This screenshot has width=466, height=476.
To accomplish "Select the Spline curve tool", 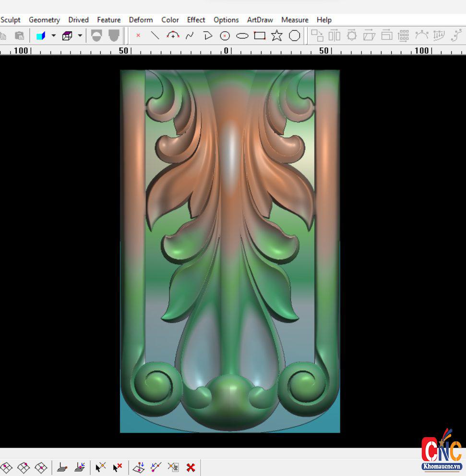I will (190, 36).
